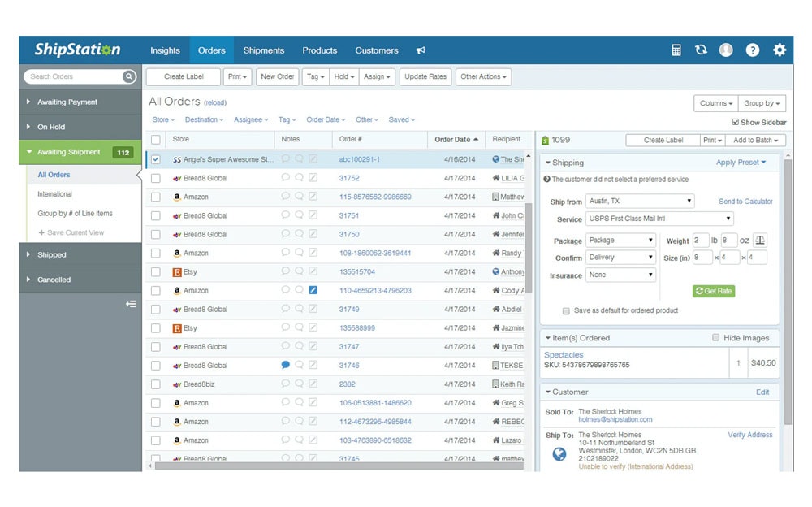This screenshot has width=812, height=507.
Task: Sort by the Order Date column header
Action: tap(456, 140)
